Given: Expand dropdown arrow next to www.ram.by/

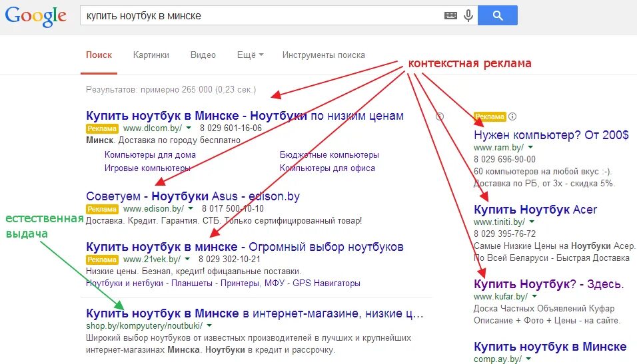Looking at the screenshot, I should pyautogui.click(x=530, y=147).
